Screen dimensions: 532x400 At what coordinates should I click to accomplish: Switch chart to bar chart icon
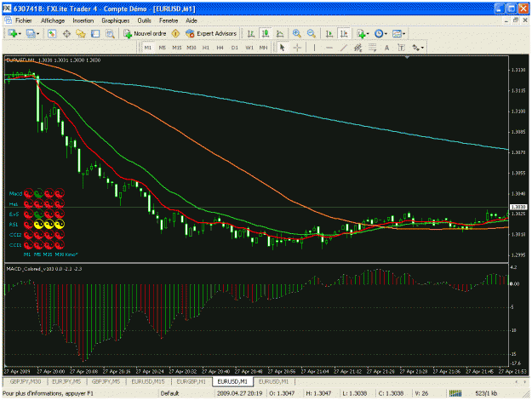[251, 33]
